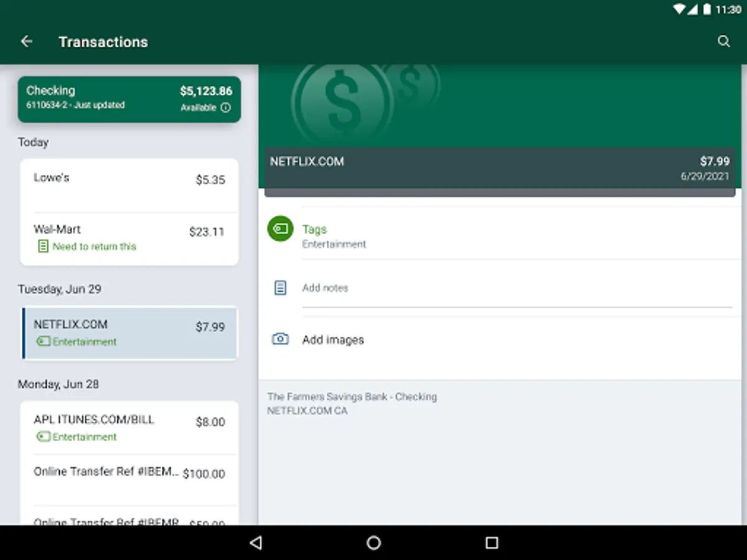Open search with the magnifier icon
Viewport: 747px width, 560px height.
(723, 42)
